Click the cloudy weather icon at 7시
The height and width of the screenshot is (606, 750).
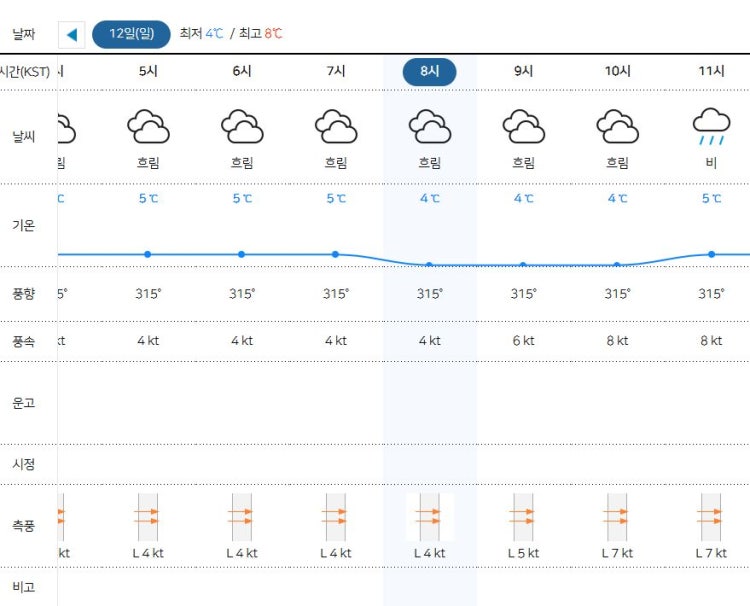[336, 127]
